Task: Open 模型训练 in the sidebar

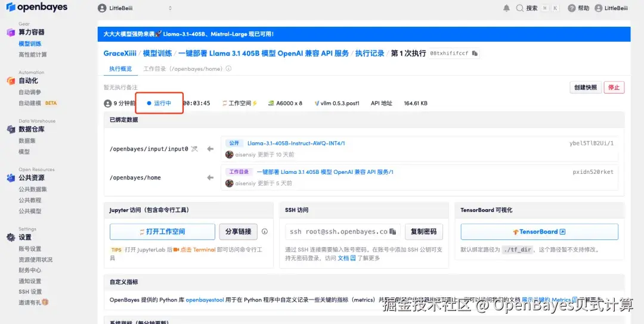Action: point(30,43)
